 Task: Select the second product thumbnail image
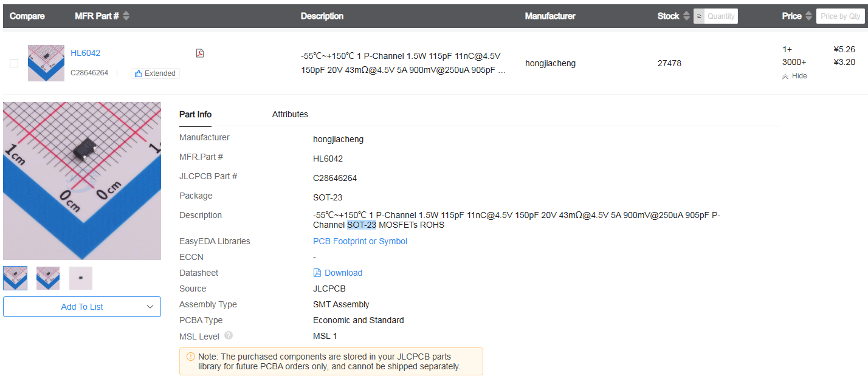[48, 278]
